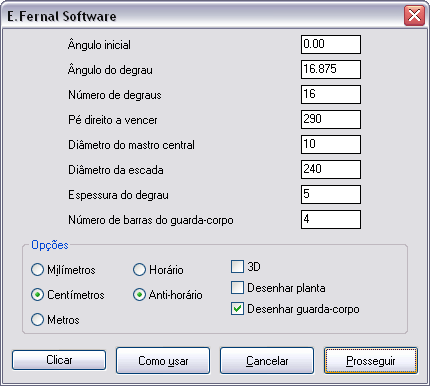Uncheck the Desenhar guarda-corpo checkbox
430x386 pixels.
[x=237, y=309]
